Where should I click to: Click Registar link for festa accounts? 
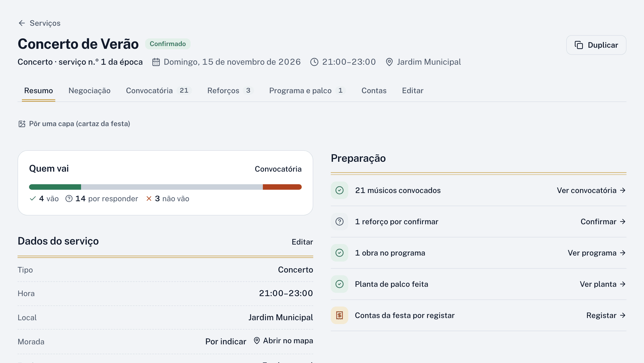click(606, 316)
